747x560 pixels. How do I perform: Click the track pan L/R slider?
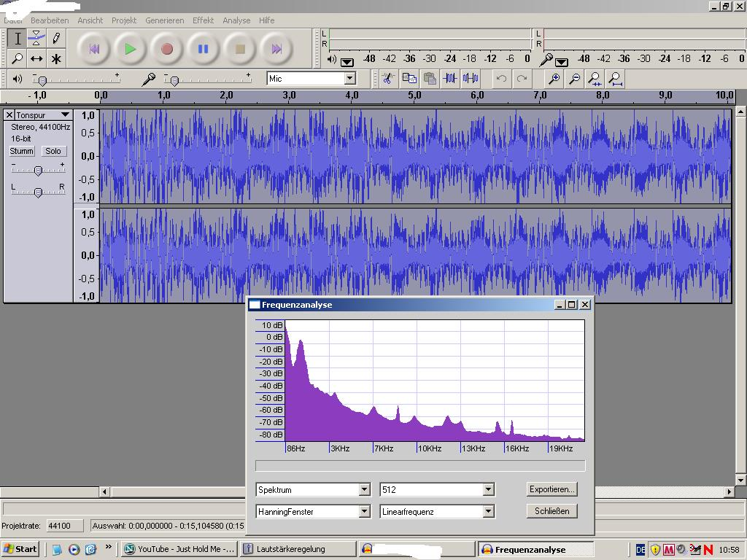[38, 192]
